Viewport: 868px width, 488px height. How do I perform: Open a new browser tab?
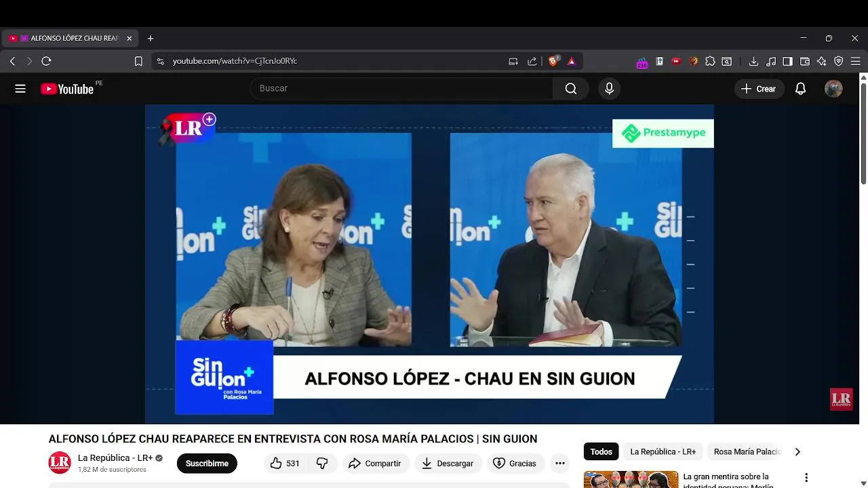coord(151,39)
